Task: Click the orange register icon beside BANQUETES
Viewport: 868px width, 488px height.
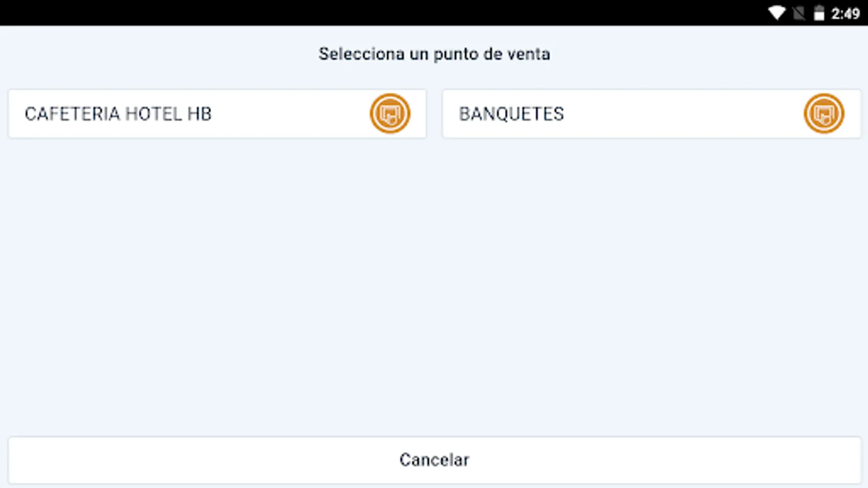Action: [824, 114]
